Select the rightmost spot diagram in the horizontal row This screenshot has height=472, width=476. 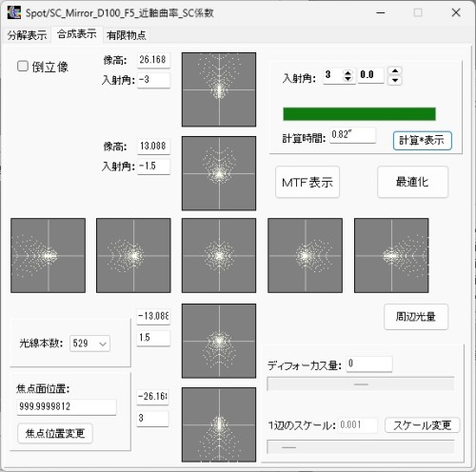pyautogui.click(x=391, y=255)
